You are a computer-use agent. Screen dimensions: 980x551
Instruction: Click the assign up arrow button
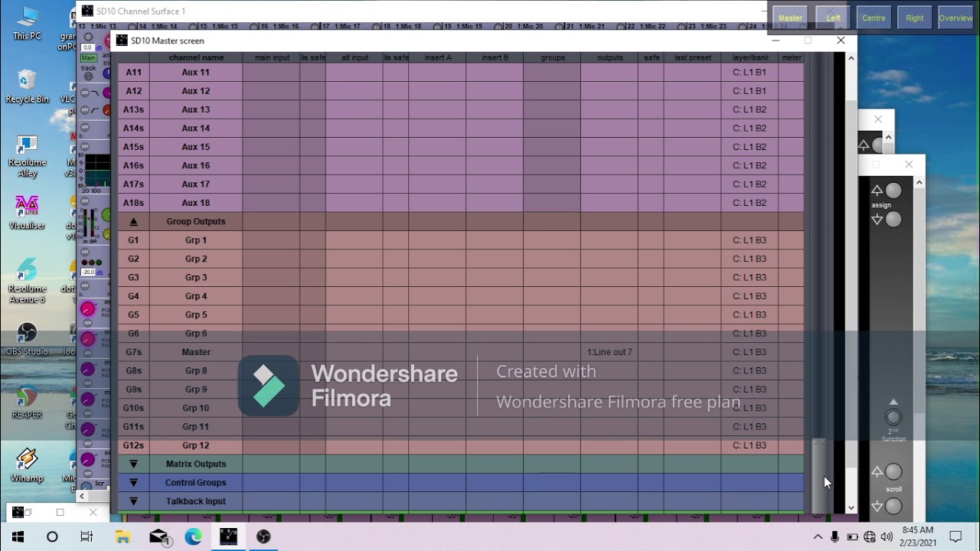[877, 191]
